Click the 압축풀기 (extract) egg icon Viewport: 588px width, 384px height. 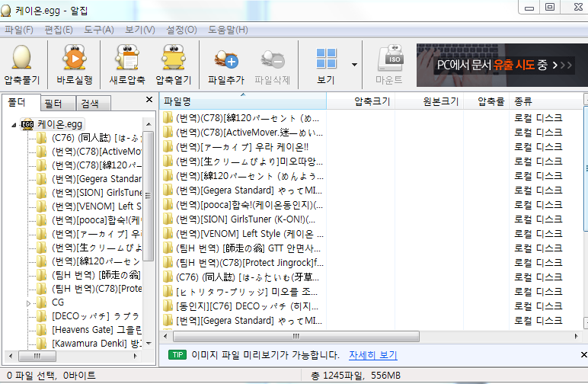click(22, 59)
